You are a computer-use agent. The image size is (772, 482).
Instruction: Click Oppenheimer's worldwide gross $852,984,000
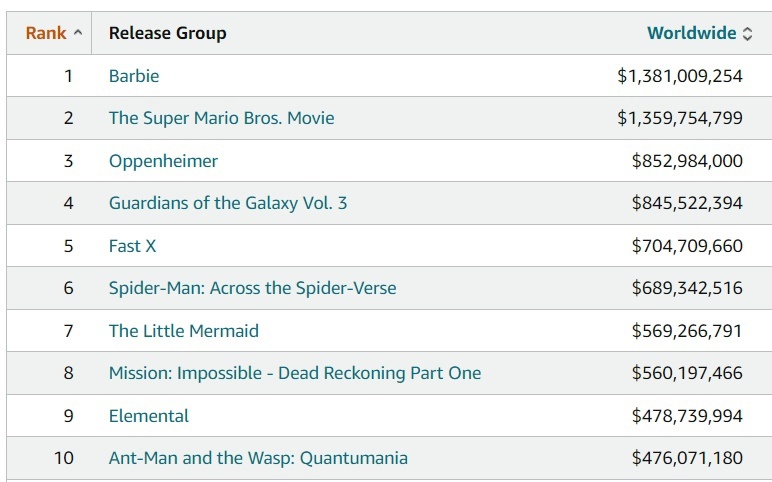point(687,161)
